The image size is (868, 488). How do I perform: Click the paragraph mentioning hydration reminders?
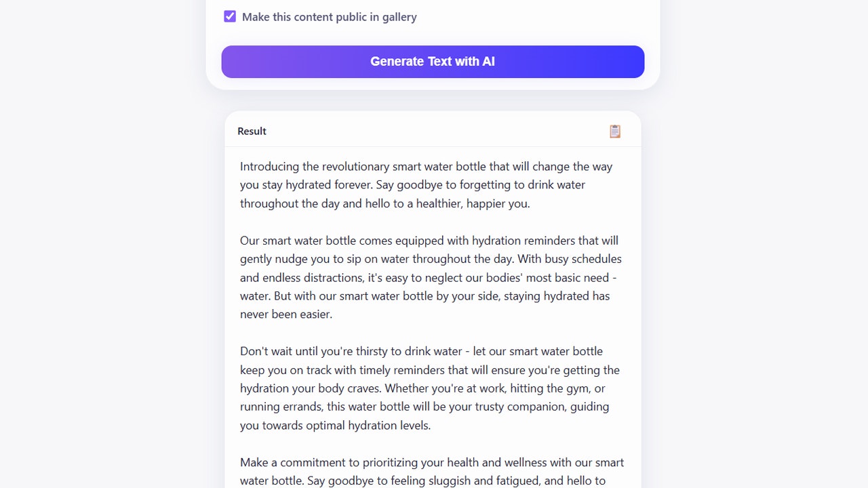pos(431,277)
